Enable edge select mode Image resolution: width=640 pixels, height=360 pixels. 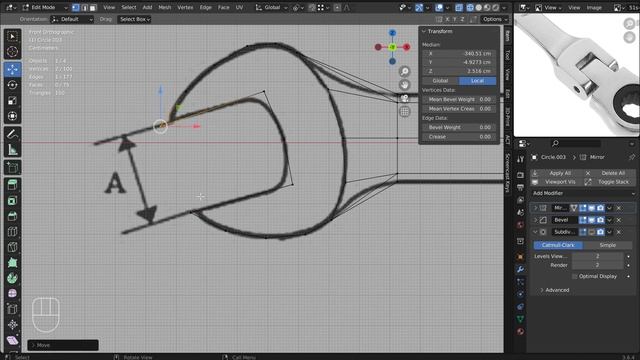(84, 7)
